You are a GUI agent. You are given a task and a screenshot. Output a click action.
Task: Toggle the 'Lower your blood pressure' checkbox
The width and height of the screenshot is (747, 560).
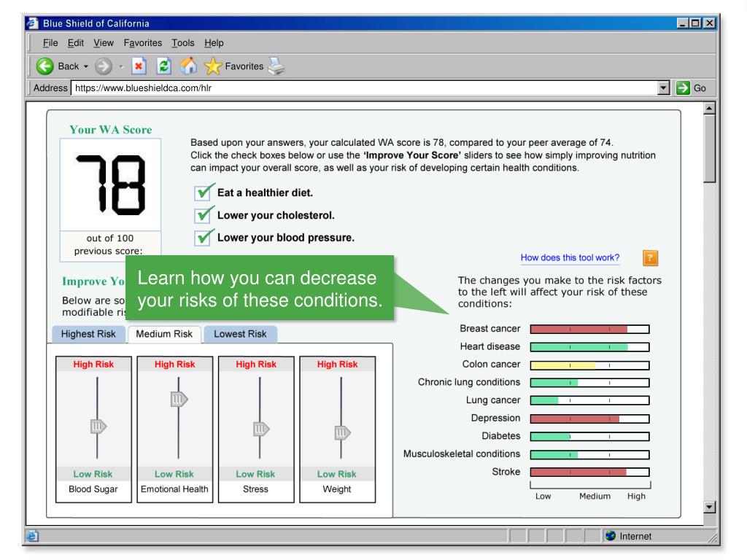[204, 237]
